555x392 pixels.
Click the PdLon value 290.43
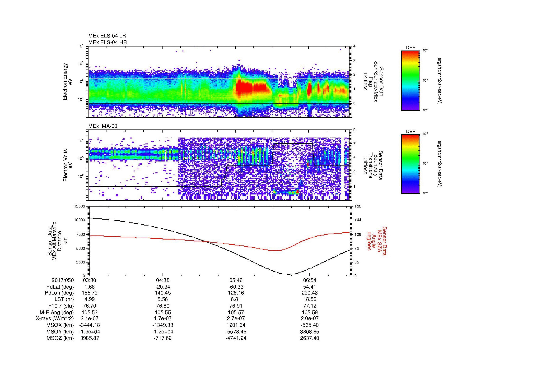coord(309,293)
